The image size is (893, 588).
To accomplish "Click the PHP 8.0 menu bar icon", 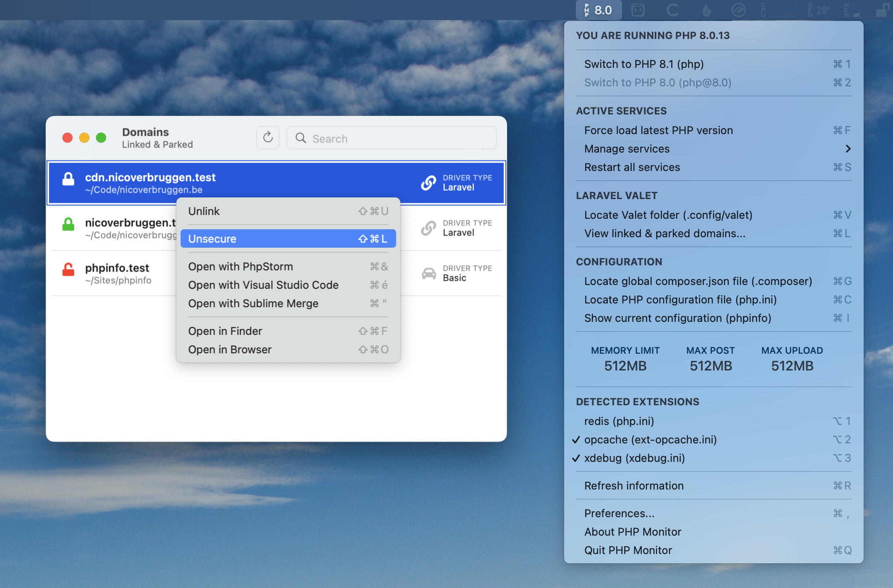I will pyautogui.click(x=598, y=10).
